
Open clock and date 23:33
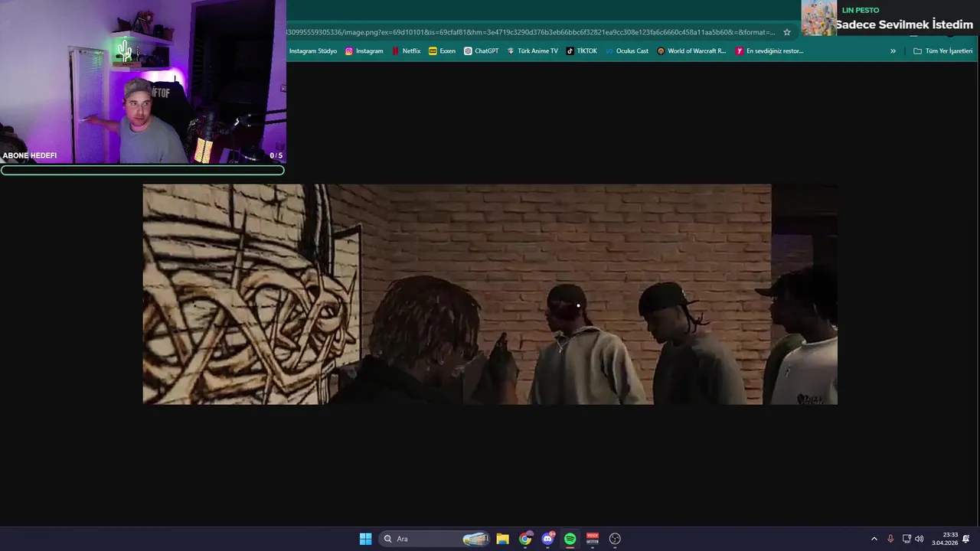[945, 539]
